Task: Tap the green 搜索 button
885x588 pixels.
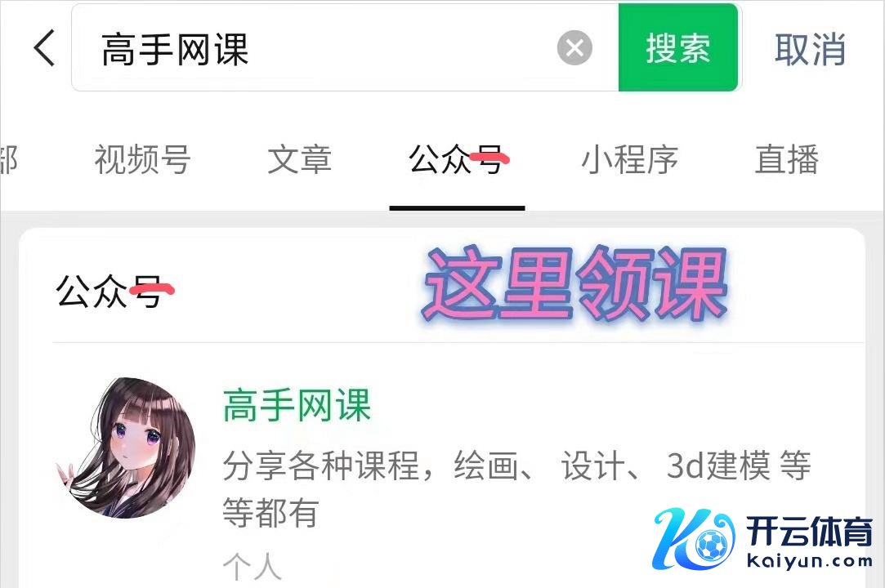Action: coord(678,47)
